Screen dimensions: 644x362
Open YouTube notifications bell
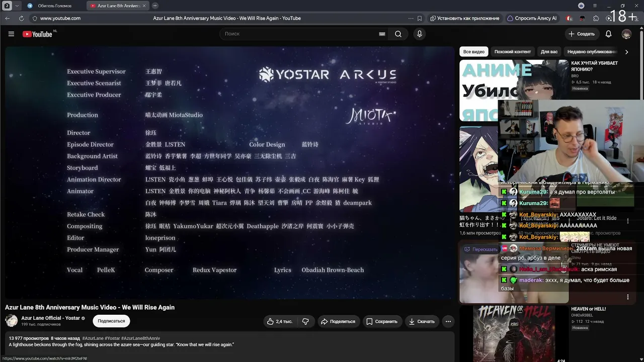pos(608,34)
